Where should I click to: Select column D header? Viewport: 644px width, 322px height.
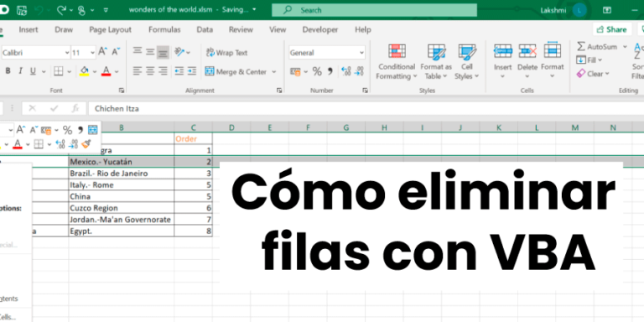tap(231, 127)
